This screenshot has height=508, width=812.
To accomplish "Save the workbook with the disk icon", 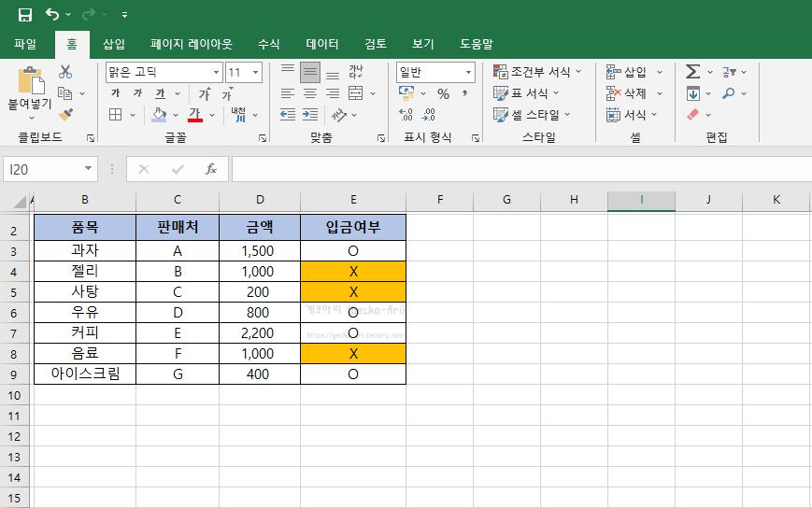I will (25, 15).
